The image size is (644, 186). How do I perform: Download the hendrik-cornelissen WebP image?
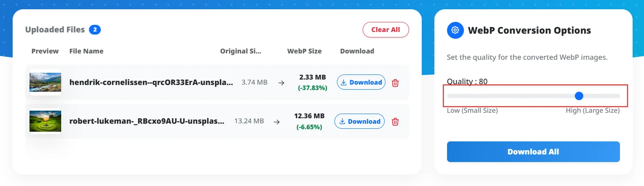click(x=361, y=82)
